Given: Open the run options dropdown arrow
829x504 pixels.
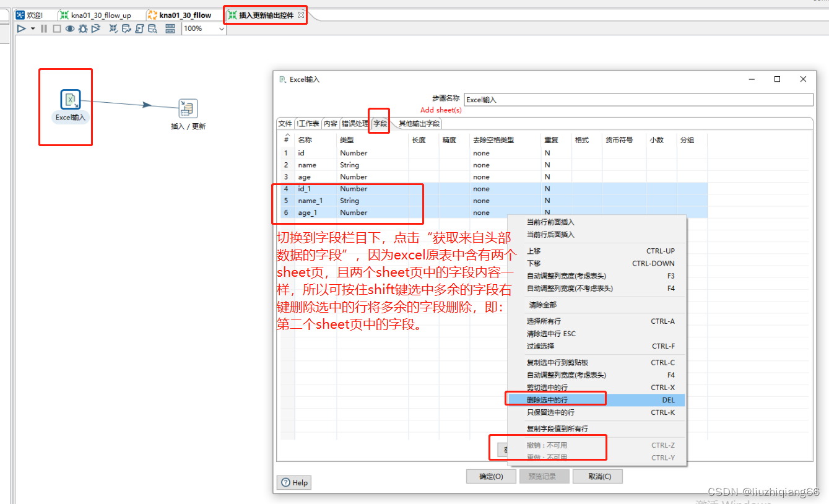Looking at the screenshot, I should point(33,28).
